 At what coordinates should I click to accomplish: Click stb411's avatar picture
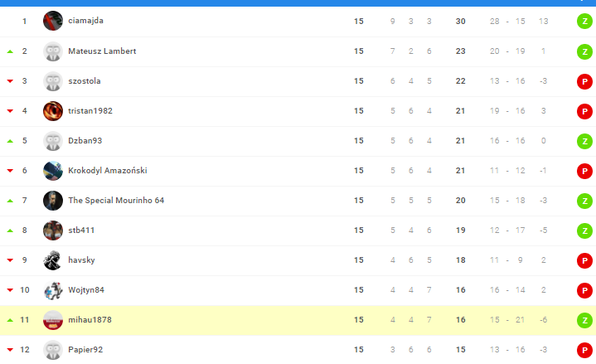(x=53, y=230)
